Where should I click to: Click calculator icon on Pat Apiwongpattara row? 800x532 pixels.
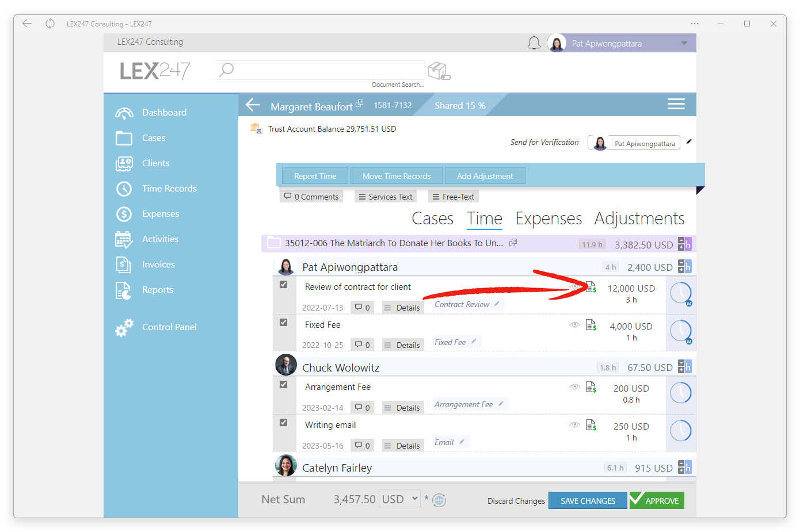coord(684,266)
